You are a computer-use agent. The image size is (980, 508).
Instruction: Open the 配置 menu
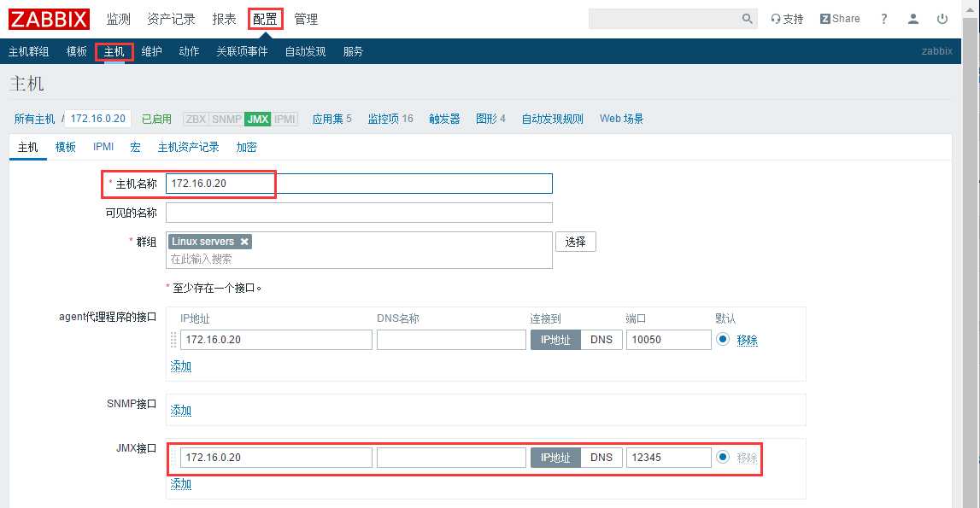point(265,20)
